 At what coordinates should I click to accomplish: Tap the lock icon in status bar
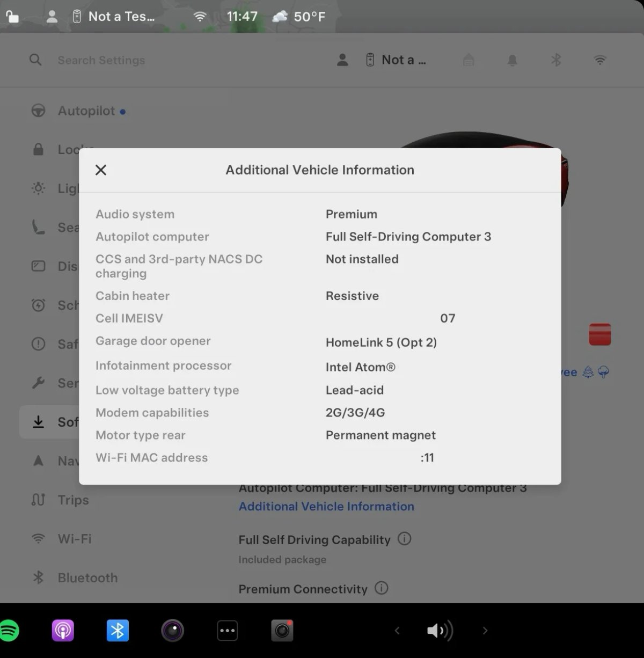(x=12, y=17)
